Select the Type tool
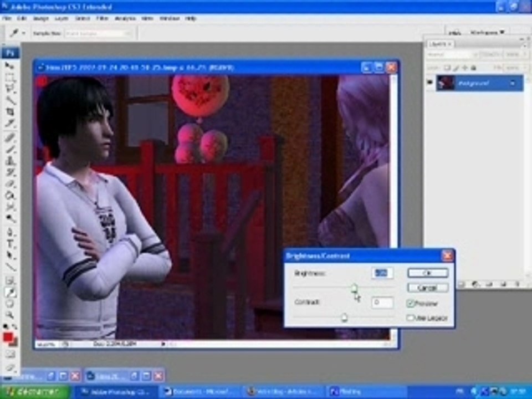The height and width of the screenshot is (399, 532). pyautogui.click(x=10, y=244)
